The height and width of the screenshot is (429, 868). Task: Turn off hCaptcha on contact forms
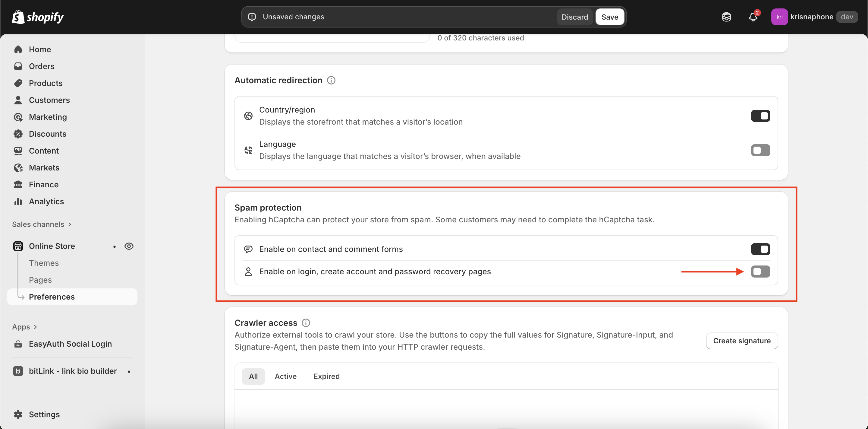coord(760,249)
